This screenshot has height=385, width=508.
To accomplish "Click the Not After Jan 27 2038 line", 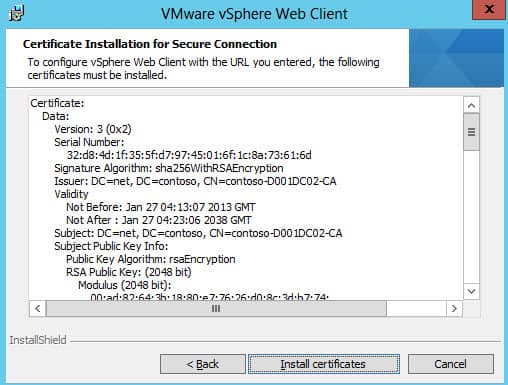I will [159, 220].
